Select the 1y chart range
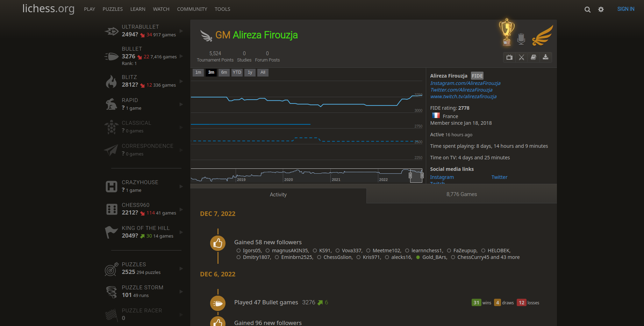The image size is (644, 326). (250, 72)
